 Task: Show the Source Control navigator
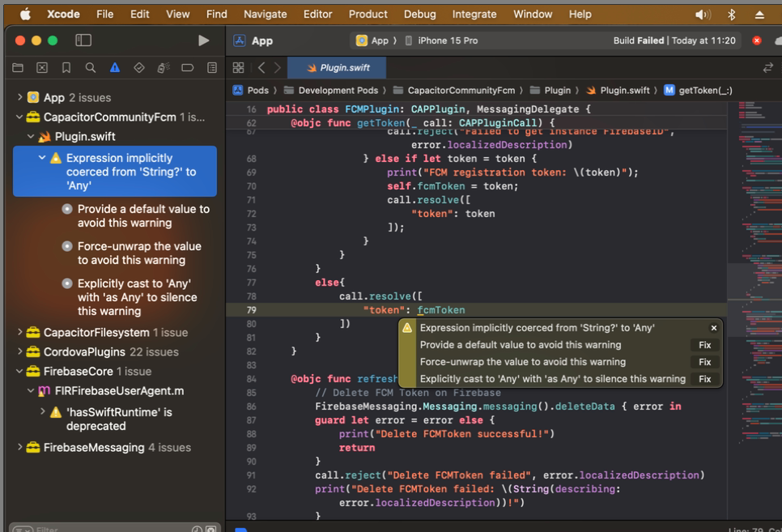pyautogui.click(x=42, y=67)
